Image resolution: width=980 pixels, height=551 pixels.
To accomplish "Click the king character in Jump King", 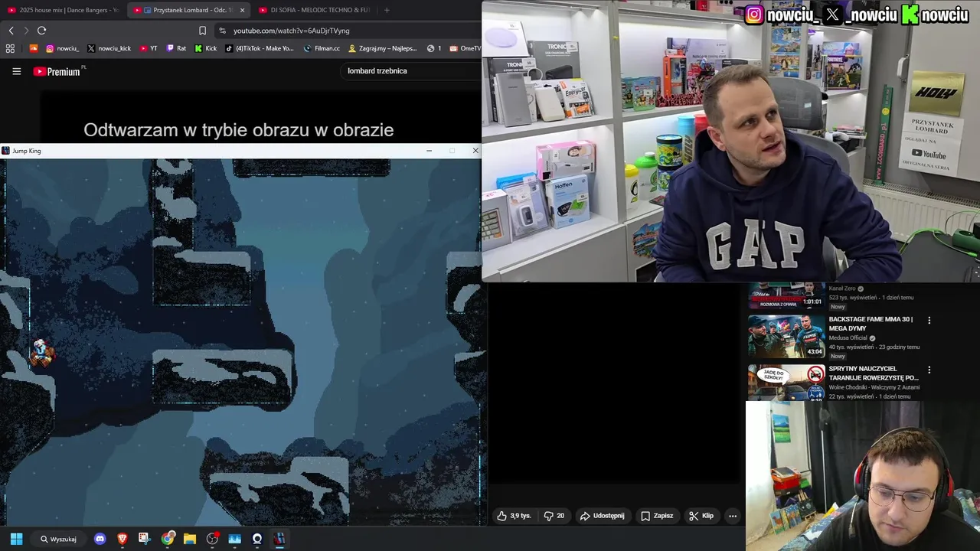I will [42, 353].
